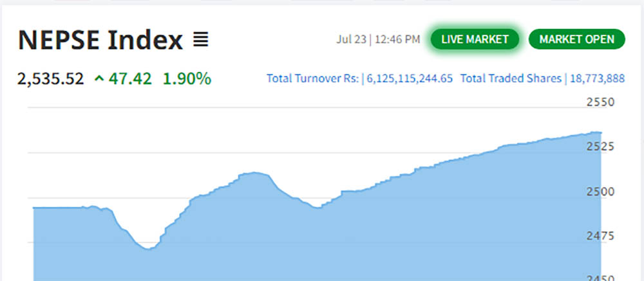
Task: Click the 2525 y-axis label
Action: point(601,147)
